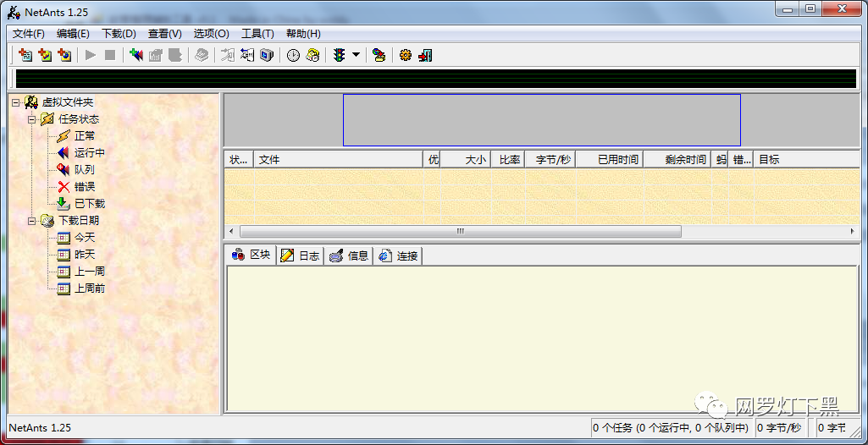The width and height of the screenshot is (868, 445).
Task: Open the 选项(O) menu
Action: click(212, 34)
